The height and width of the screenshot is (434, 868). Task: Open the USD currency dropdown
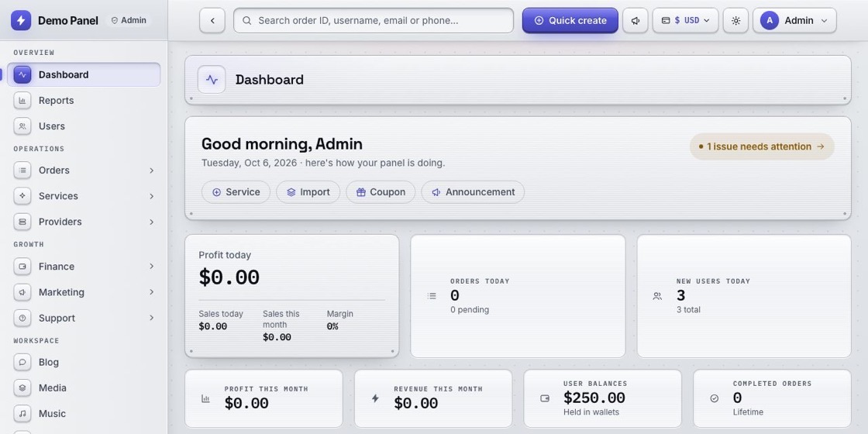(x=685, y=20)
